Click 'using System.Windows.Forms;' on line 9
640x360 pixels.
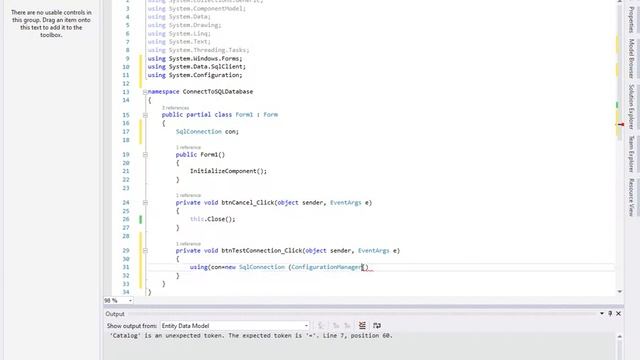coord(195,58)
